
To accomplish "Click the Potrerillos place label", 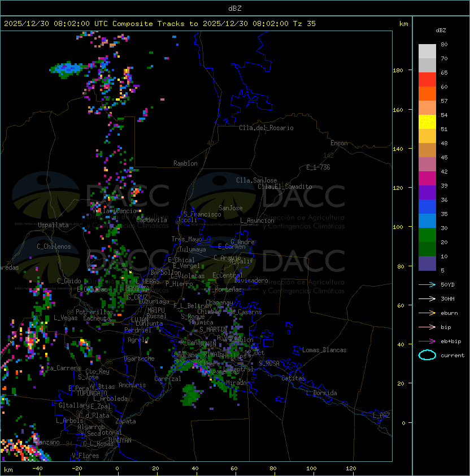I will [x=94, y=312].
